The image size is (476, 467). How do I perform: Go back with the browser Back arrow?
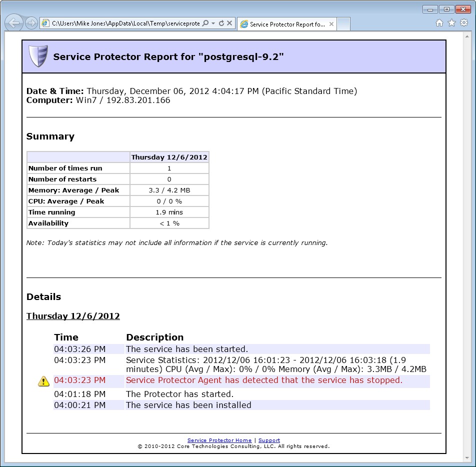pyautogui.click(x=14, y=23)
